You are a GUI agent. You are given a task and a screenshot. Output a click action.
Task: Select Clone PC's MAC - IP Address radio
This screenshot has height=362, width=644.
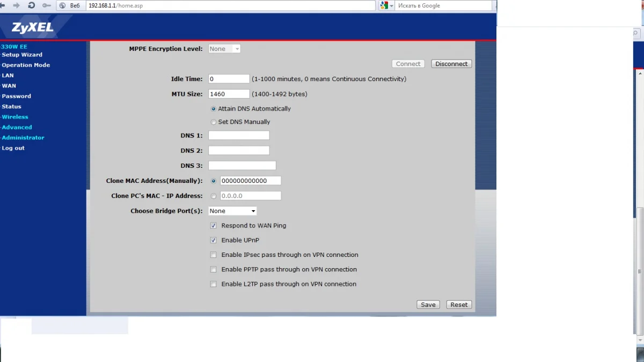click(214, 196)
